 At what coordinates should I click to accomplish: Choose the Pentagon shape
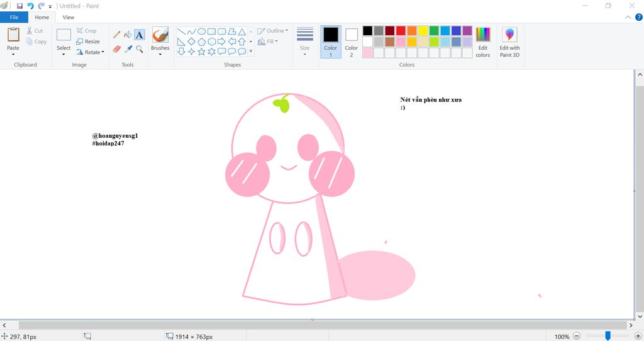pyautogui.click(x=201, y=42)
